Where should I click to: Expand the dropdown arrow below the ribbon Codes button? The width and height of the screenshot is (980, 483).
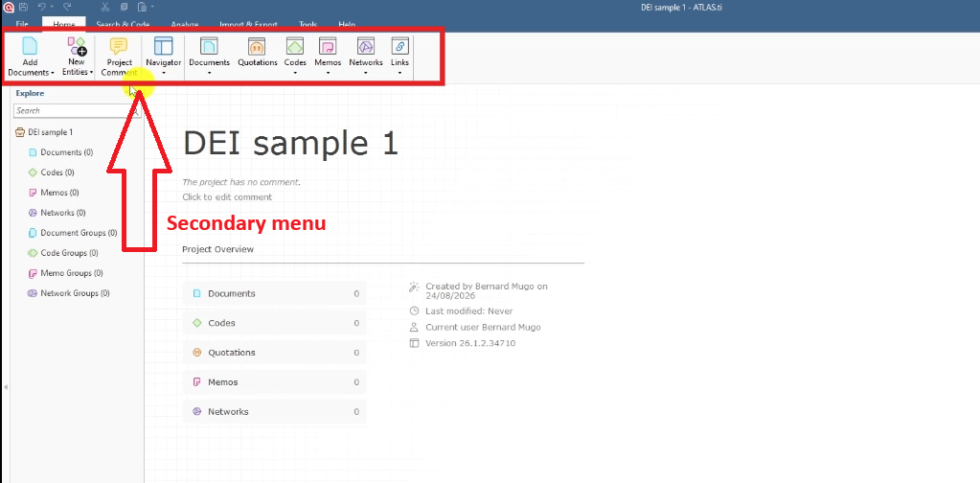[295, 73]
